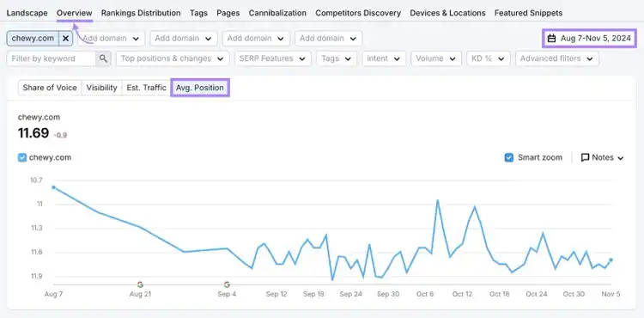644x318 pixels.
Task: Open the Aug 7-Nov 5, 2024 date picker
Action: click(x=589, y=39)
